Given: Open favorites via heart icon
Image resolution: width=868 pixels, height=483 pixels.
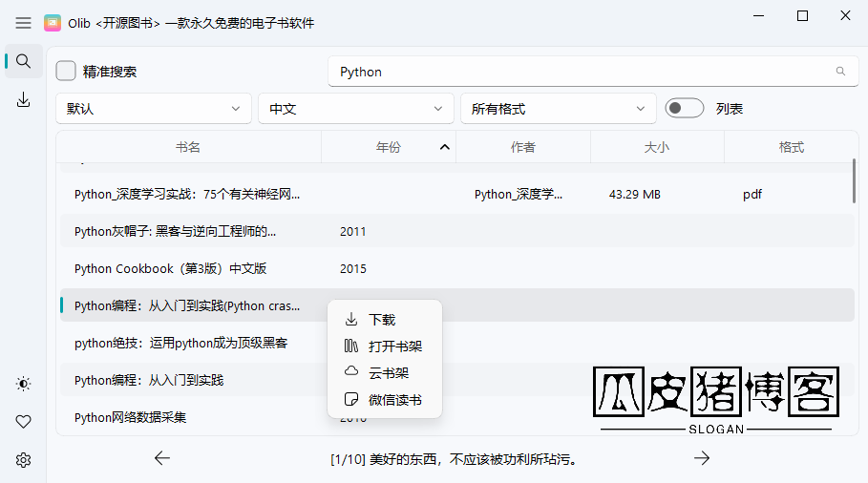Looking at the screenshot, I should click(23, 422).
